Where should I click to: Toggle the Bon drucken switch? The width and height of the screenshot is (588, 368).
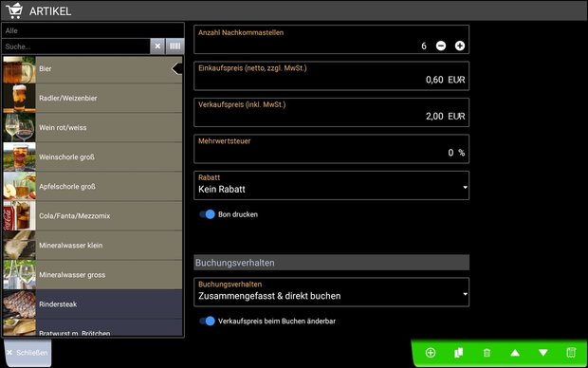[x=207, y=214]
